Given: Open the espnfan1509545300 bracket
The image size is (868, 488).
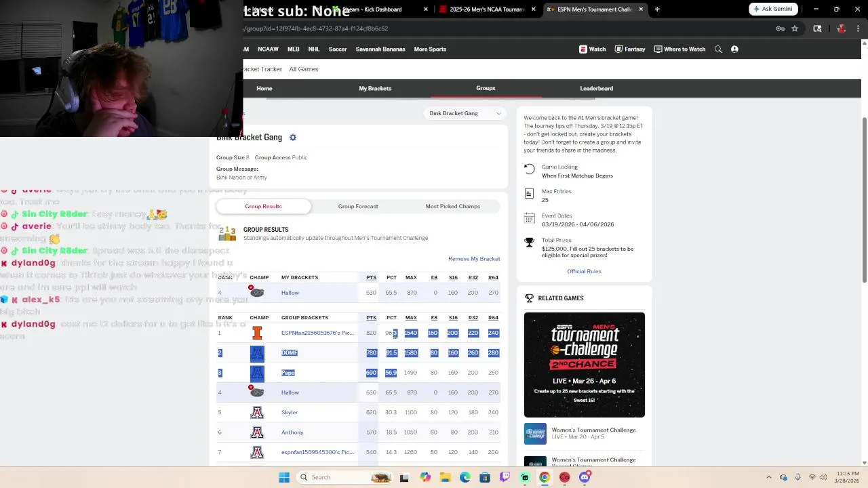Looking at the screenshot, I should (x=317, y=453).
